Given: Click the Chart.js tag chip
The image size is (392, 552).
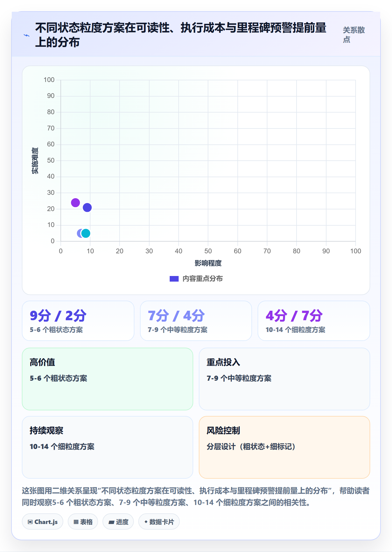Looking at the screenshot, I should [x=43, y=522].
